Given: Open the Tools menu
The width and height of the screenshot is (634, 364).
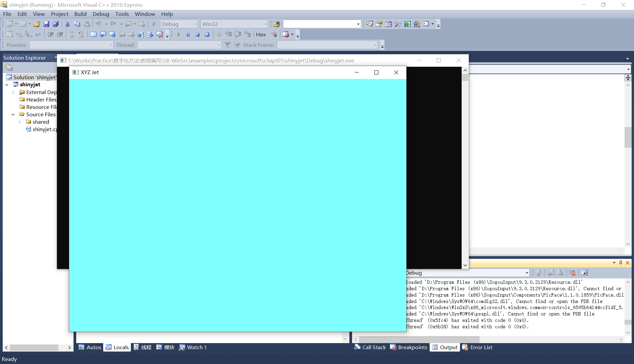Looking at the screenshot, I should point(122,14).
